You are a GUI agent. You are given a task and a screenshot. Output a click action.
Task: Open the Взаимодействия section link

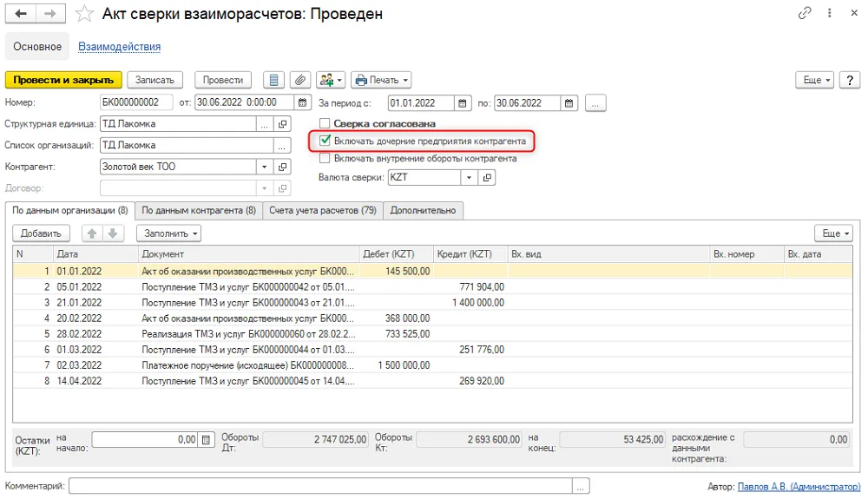(x=119, y=47)
